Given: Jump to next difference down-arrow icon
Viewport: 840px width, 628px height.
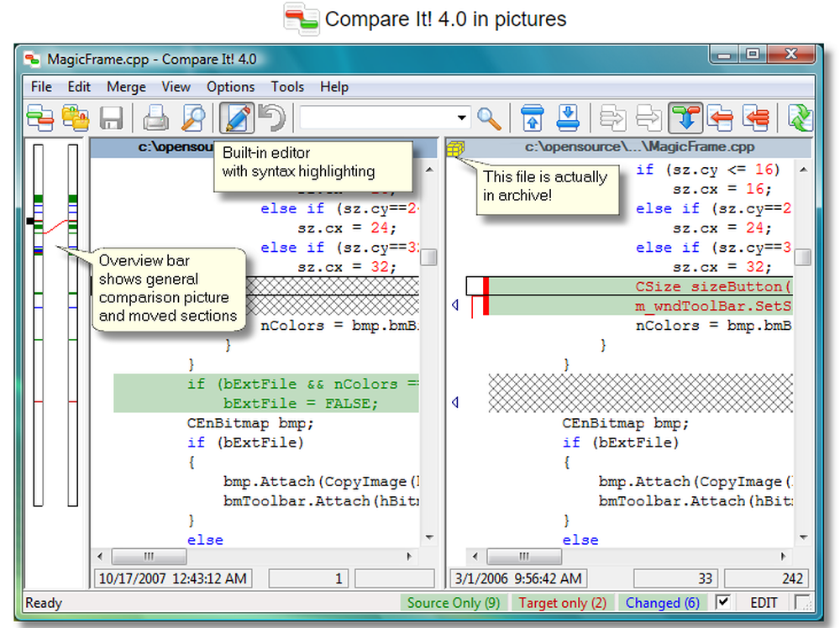Looking at the screenshot, I should pos(568,118).
